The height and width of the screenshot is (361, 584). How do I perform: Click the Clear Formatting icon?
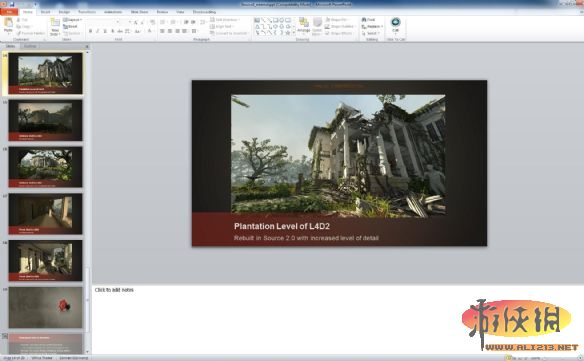click(153, 22)
